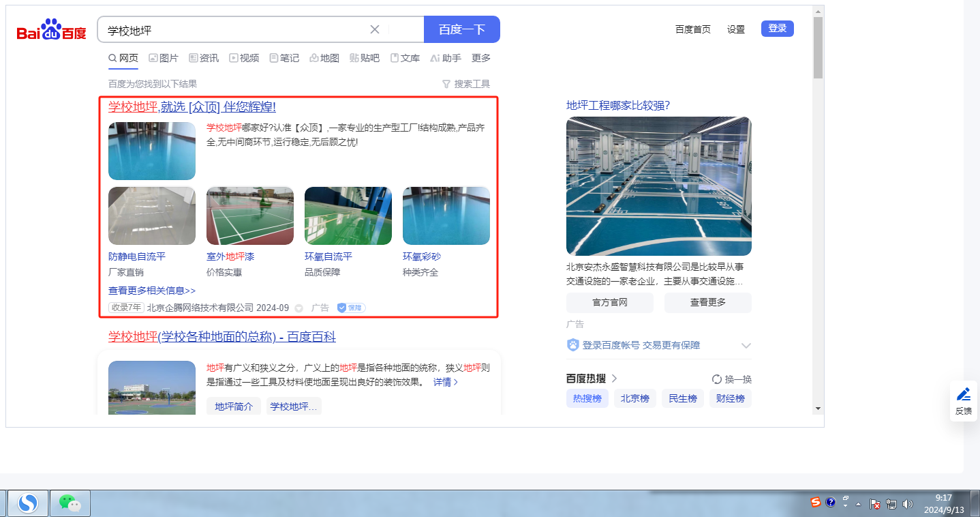Clear the search box with the X icon
The height and width of the screenshot is (517, 980).
375,29
